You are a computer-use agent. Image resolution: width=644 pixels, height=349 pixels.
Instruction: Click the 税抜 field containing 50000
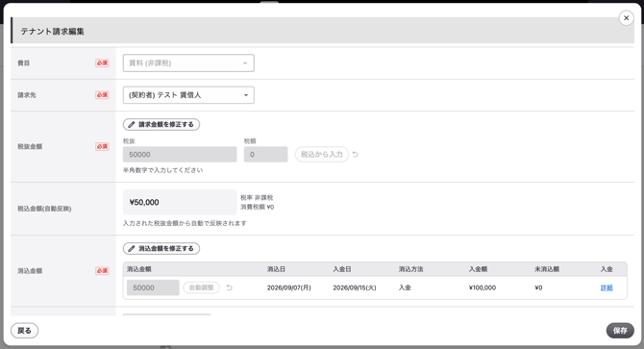pos(180,155)
